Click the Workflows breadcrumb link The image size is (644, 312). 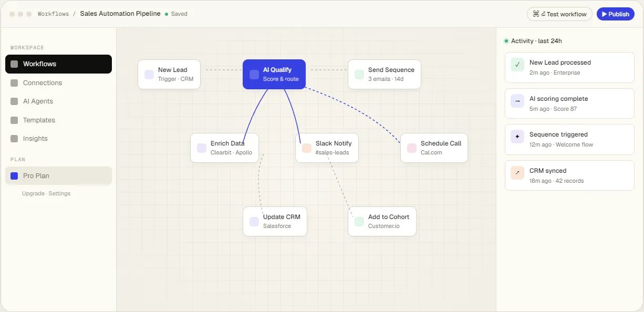53,14
